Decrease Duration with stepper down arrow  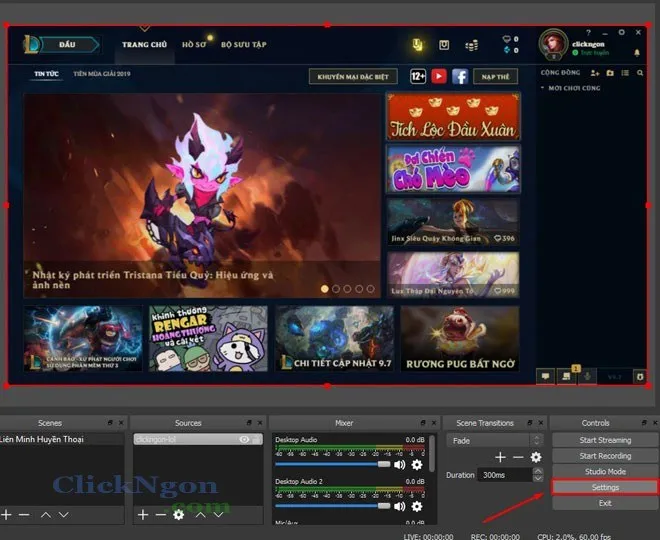click(538, 479)
